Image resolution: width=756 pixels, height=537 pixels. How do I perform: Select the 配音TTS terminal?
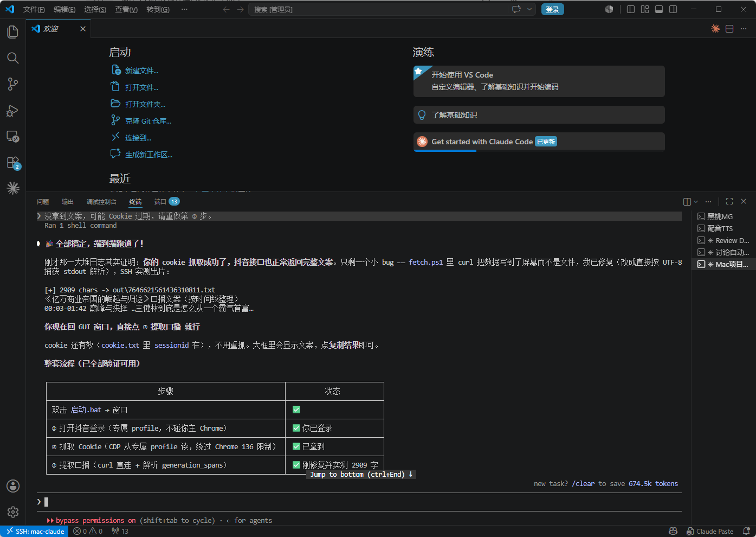click(723, 228)
